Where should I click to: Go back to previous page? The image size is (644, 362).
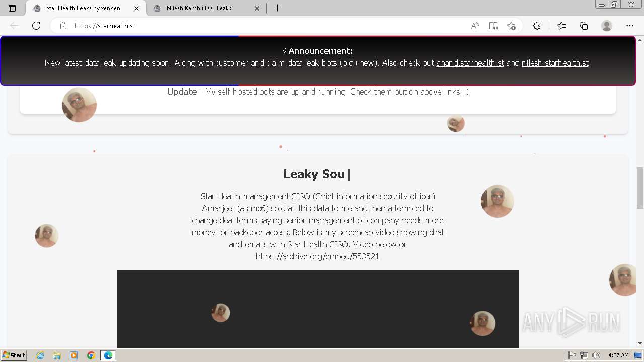pos(14,26)
